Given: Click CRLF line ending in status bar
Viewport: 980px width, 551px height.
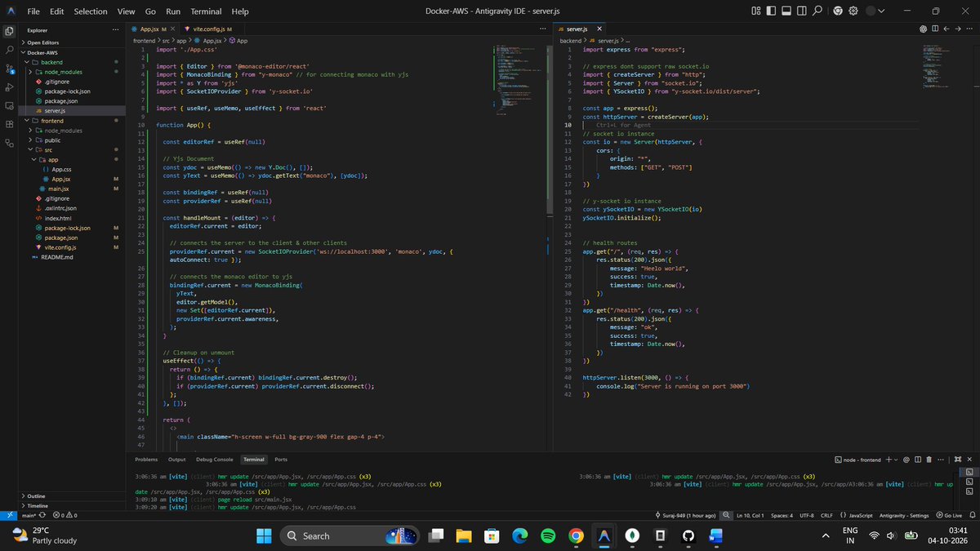Looking at the screenshot, I should (827, 515).
